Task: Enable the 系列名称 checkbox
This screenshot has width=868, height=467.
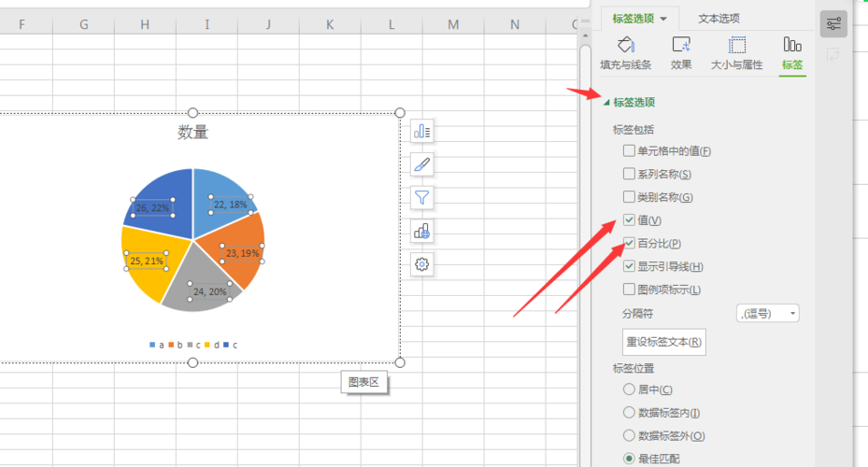Action: [x=629, y=174]
